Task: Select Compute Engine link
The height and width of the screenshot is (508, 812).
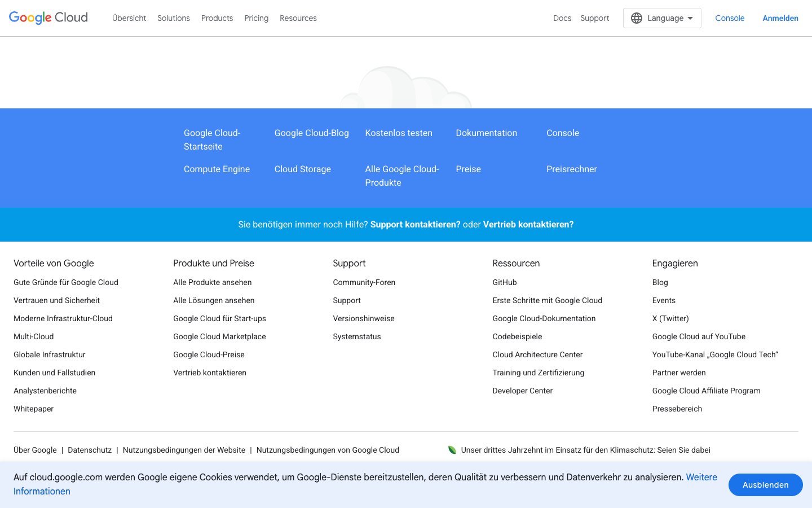Action: (217, 169)
